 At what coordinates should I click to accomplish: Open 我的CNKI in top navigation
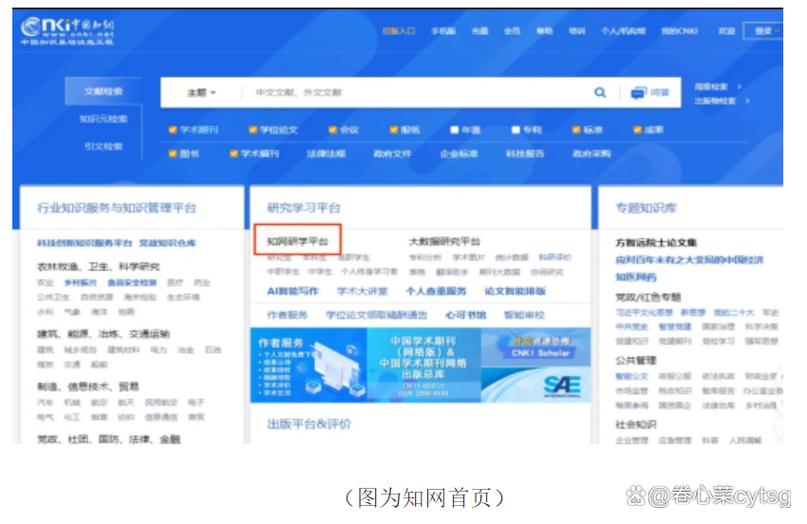pos(679,31)
